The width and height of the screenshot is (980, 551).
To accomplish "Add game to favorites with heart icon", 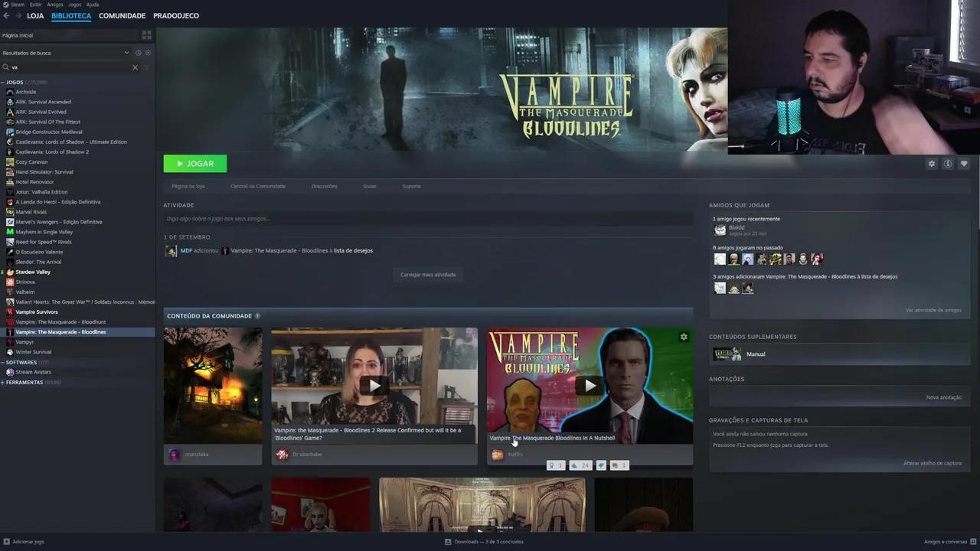I will (964, 164).
